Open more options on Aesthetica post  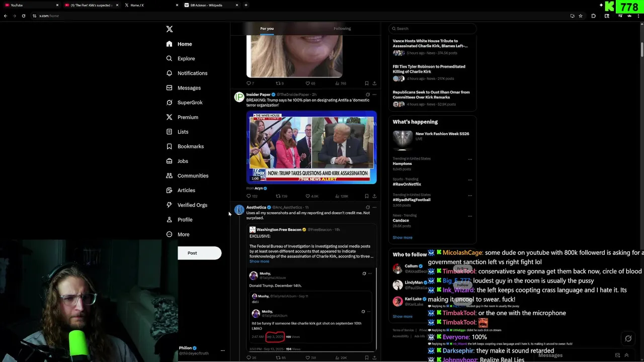point(374,207)
